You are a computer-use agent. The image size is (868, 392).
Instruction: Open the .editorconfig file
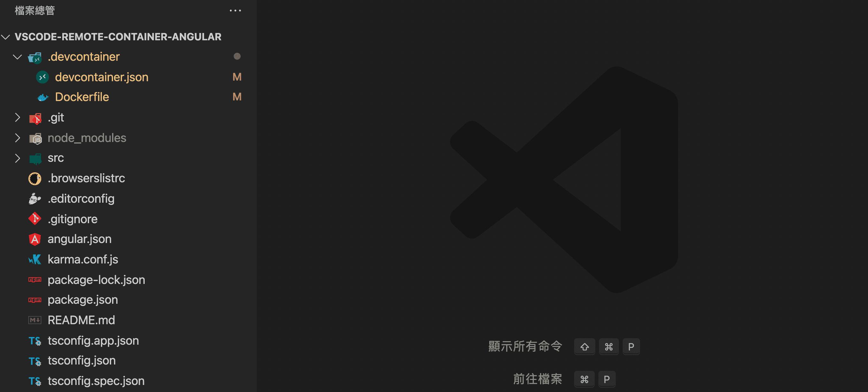(x=81, y=199)
